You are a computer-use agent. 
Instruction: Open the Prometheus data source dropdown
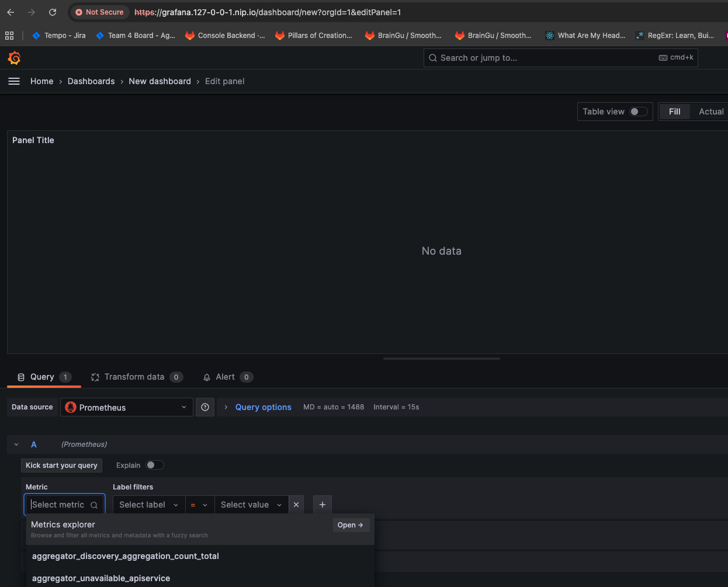point(127,407)
